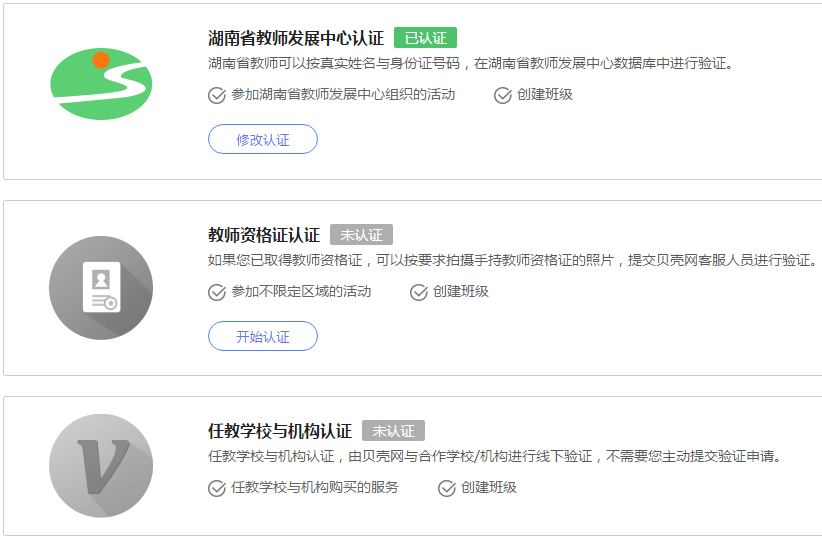
Task: Click the gray teacher certificate ID card icon
Action: tap(101, 288)
